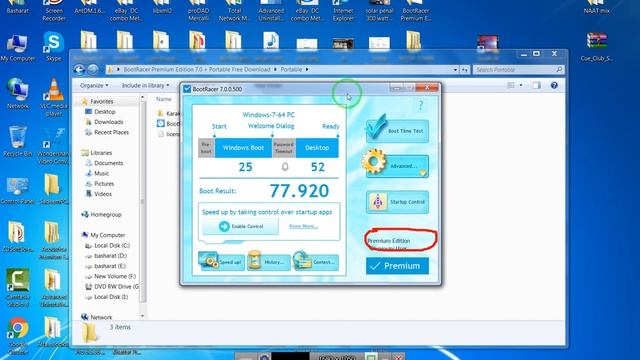Click navigation pane scroll up arrow
Image resolution: width=640 pixels, height=360 pixels.
coord(142,98)
